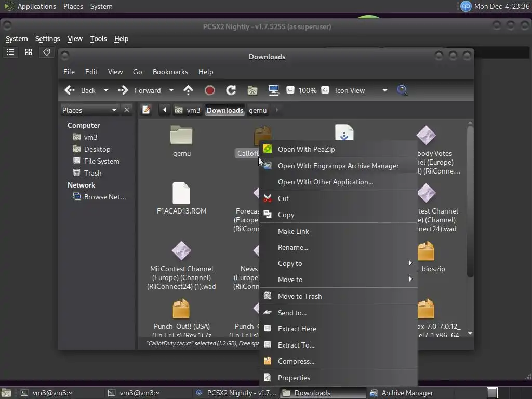Open Desktop in Places sidebar
This screenshot has width=532, height=399.
click(x=97, y=149)
